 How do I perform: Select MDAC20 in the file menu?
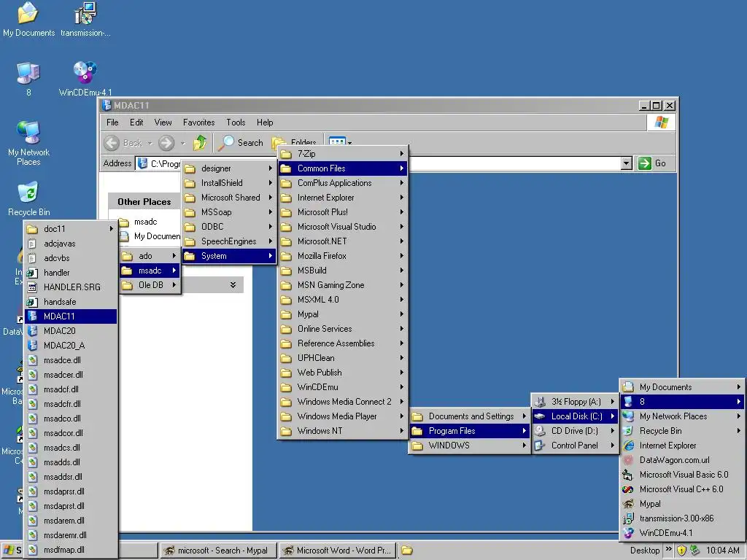coord(71,331)
